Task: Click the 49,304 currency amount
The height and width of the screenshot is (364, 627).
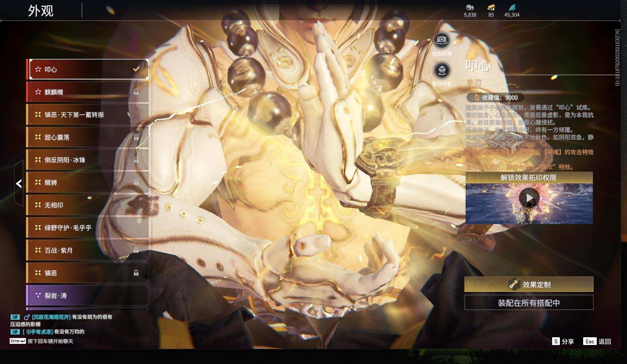Action: click(x=512, y=15)
